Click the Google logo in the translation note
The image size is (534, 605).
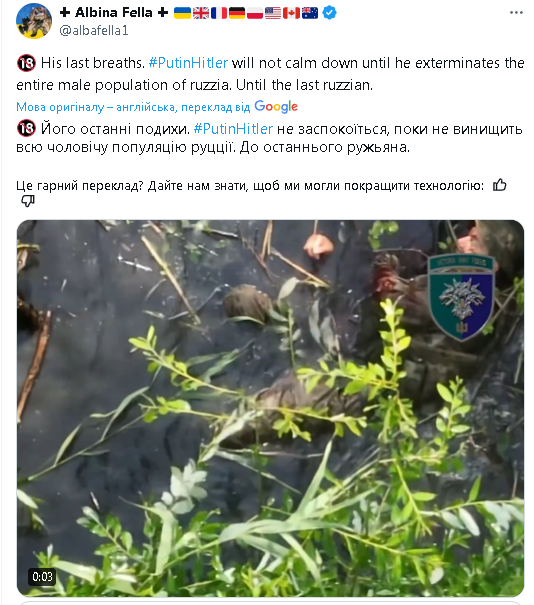tap(276, 106)
